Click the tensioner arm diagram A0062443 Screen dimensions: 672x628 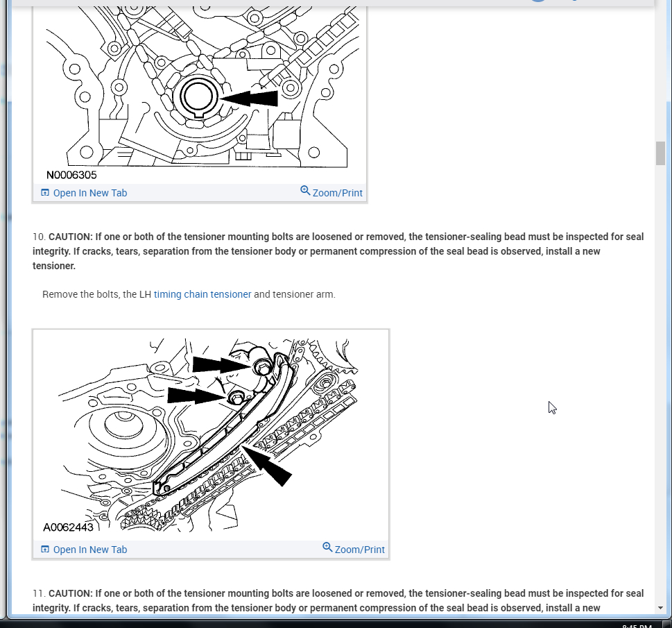[x=211, y=435]
